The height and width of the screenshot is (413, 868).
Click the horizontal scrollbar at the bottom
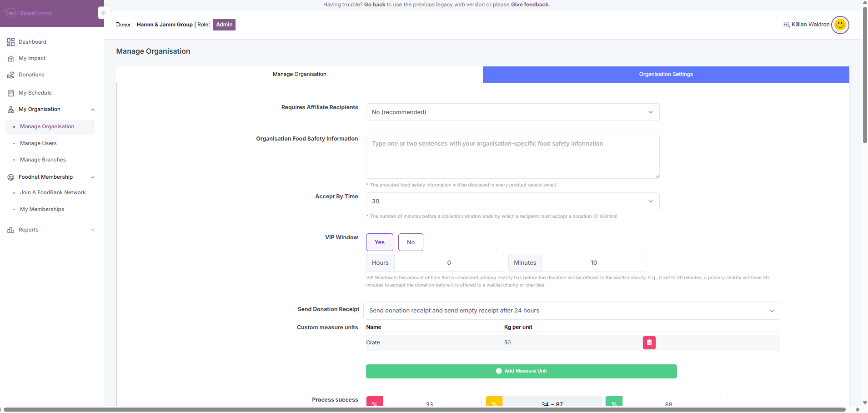pos(423,410)
